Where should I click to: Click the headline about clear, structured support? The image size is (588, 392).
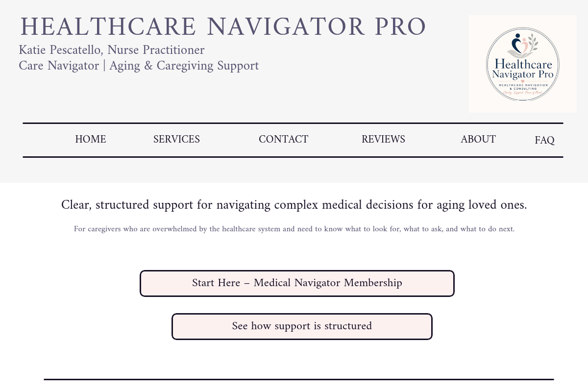coord(294,205)
